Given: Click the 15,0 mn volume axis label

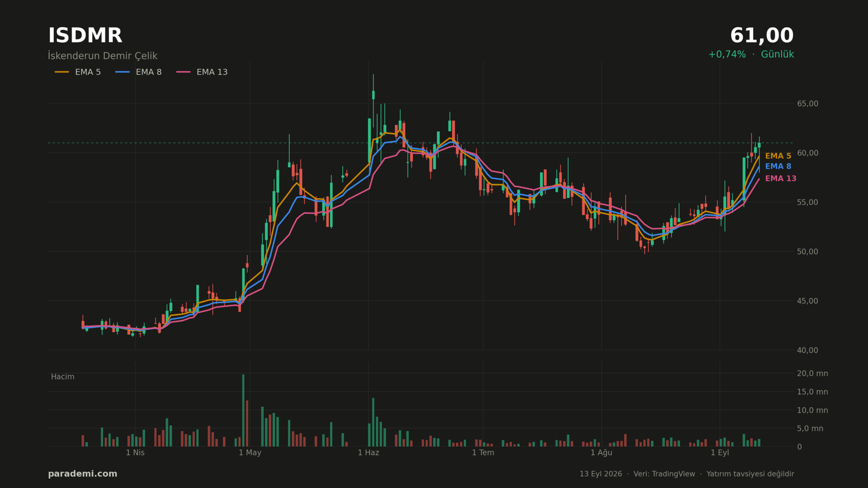Looking at the screenshot, I should [x=812, y=392].
